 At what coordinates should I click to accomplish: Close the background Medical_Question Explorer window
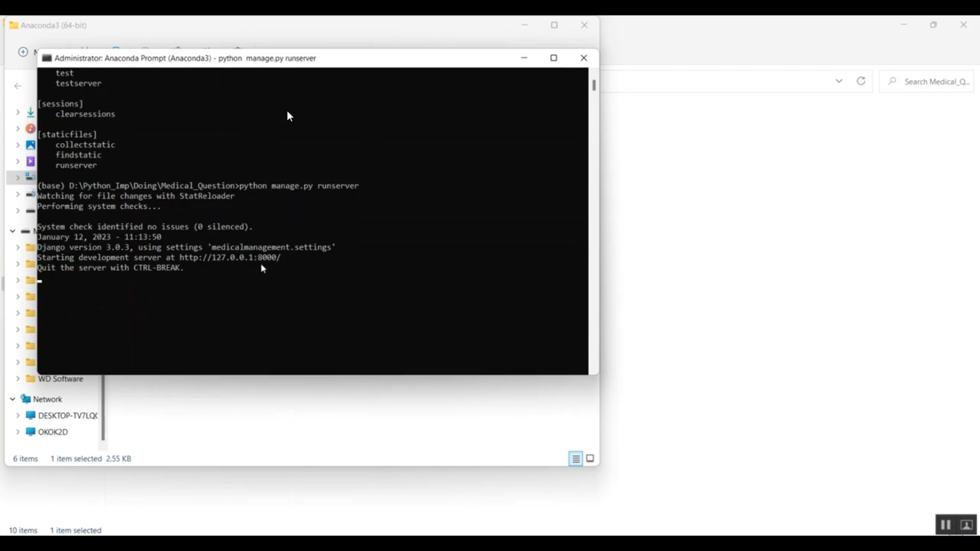(x=964, y=25)
